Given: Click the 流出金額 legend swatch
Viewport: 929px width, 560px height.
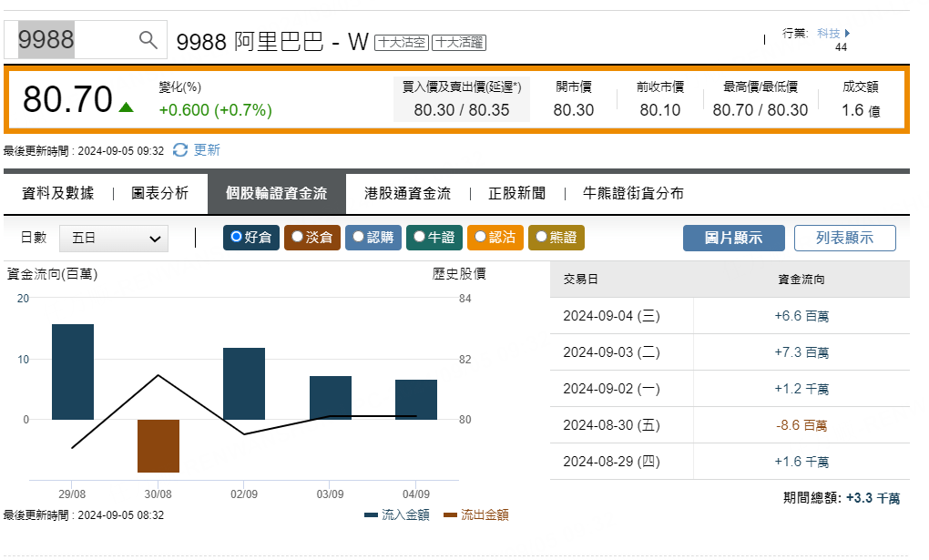Looking at the screenshot, I should click(450, 515).
